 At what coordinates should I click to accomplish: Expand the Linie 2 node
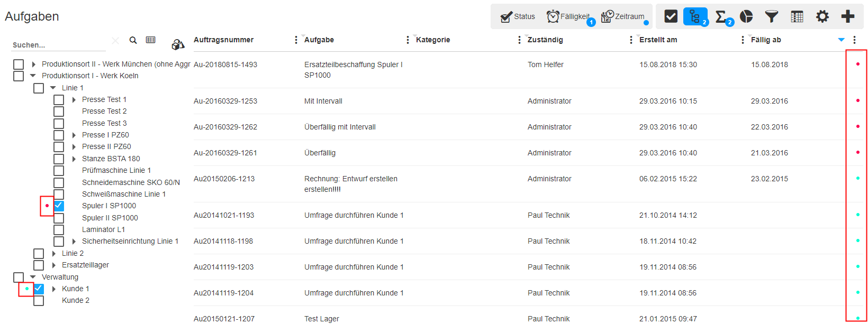pos(54,253)
